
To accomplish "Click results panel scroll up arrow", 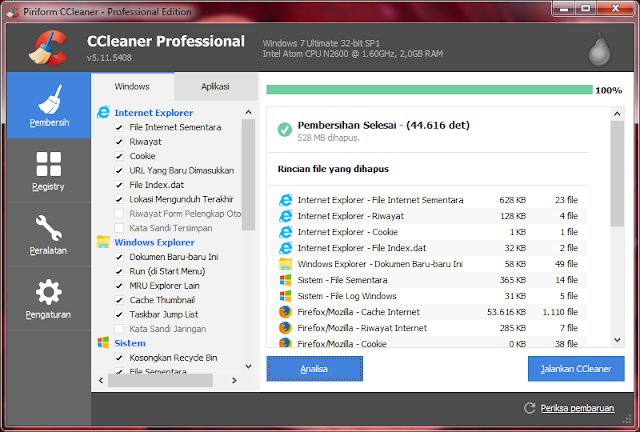I will 617,114.
